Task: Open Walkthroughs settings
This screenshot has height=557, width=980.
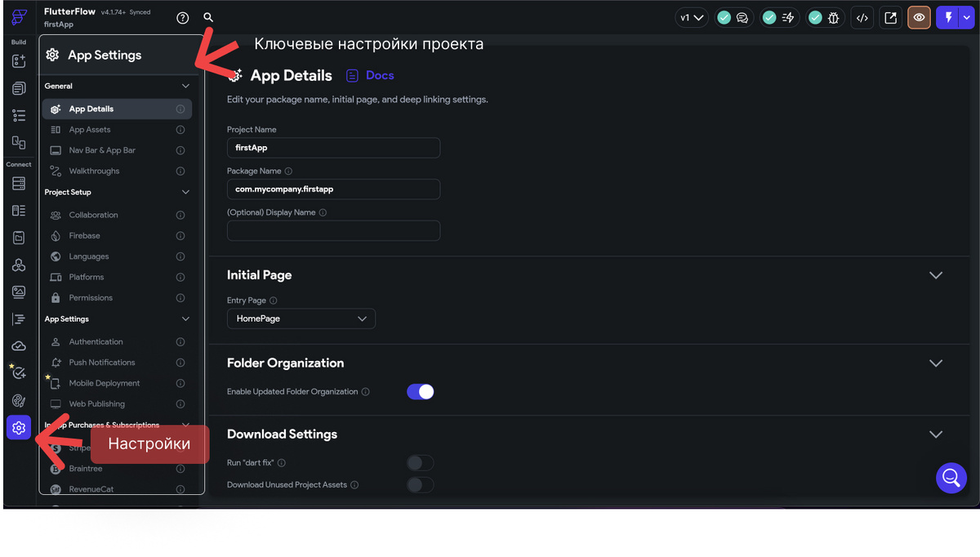Action: 117,172
